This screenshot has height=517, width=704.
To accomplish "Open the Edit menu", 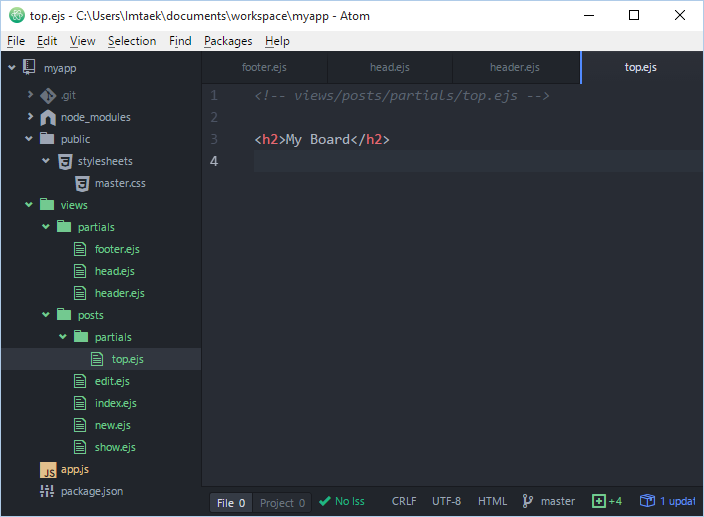I will [47, 41].
